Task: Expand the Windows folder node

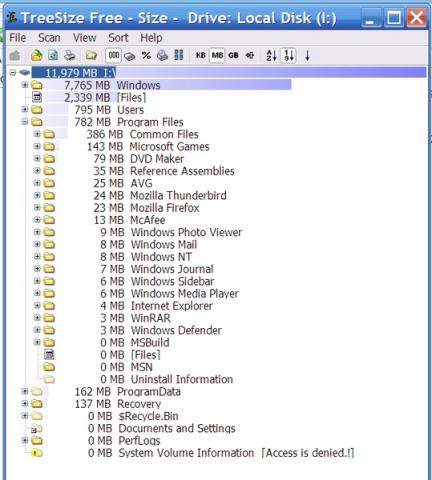Action: click(25, 85)
